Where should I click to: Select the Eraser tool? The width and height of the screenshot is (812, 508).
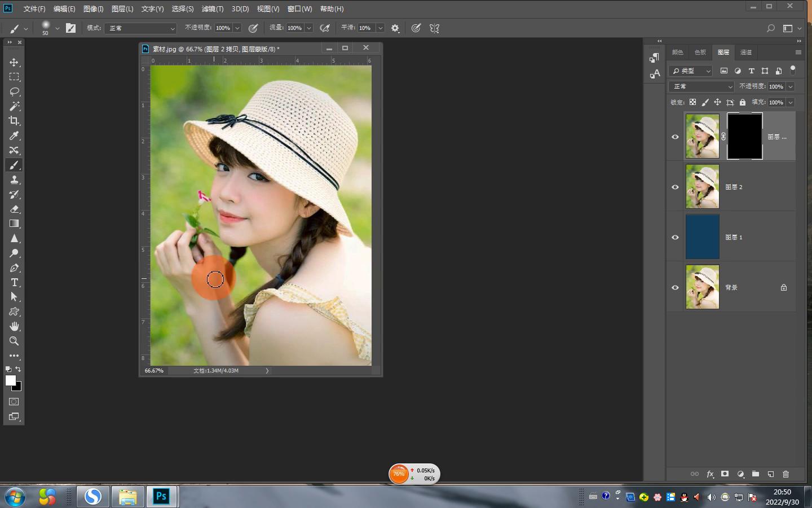tap(14, 209)
